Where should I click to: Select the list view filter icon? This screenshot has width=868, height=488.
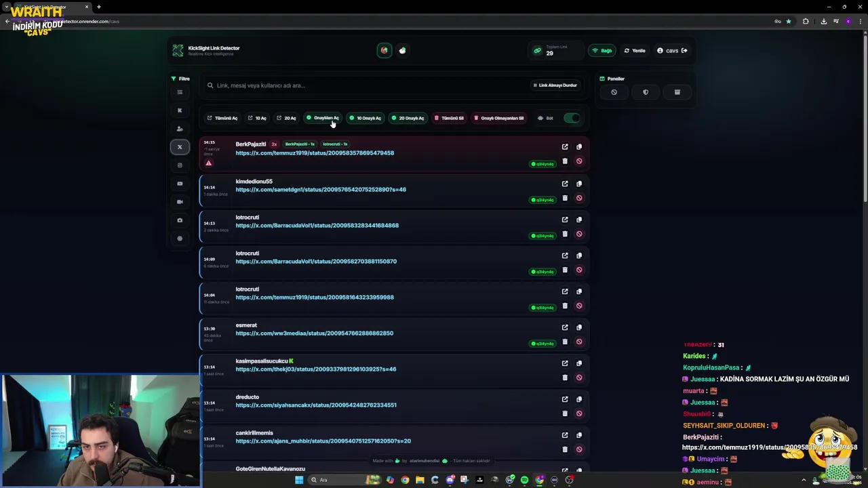(180, 92)
